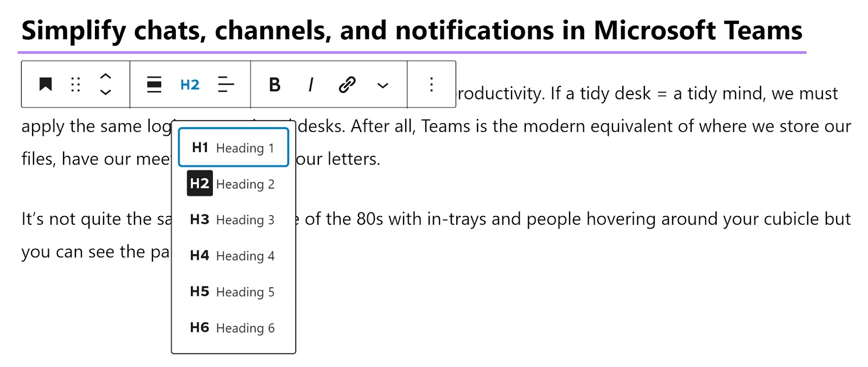The image size is (868, 367).
Task: Change heading to Heading 6
Action: pos(233,328)
